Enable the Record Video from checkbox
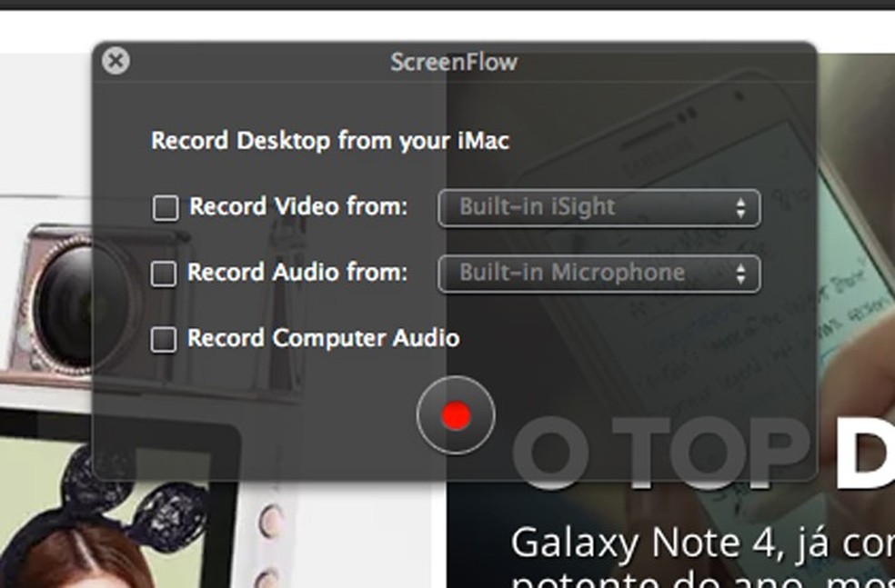The height and width of the screenshot is (588, 895). click(x=166, y=207)
